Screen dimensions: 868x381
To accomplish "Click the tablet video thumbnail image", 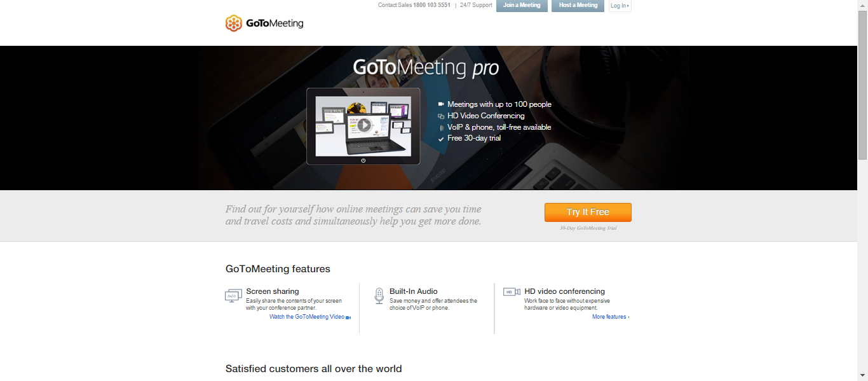I will 363,127.
